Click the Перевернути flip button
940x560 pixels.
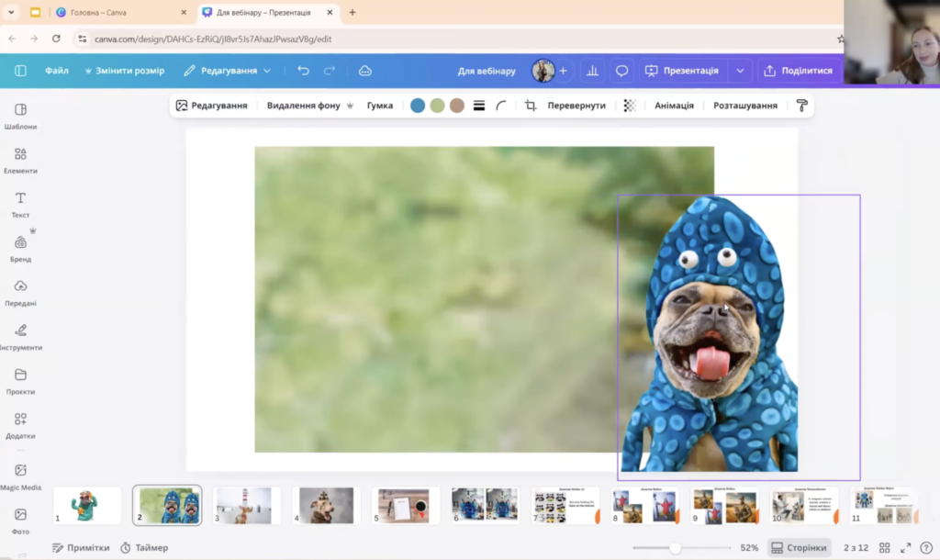coord(576,106)
